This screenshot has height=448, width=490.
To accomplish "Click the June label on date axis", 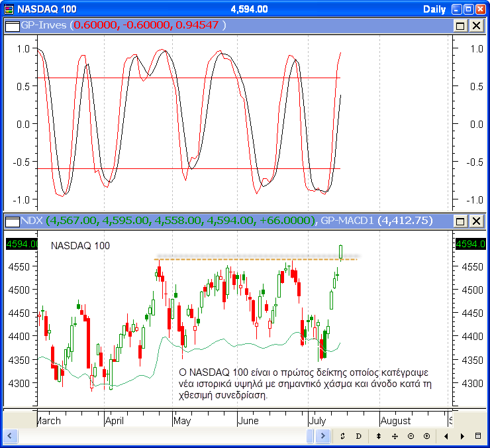I will coord(248,421).
